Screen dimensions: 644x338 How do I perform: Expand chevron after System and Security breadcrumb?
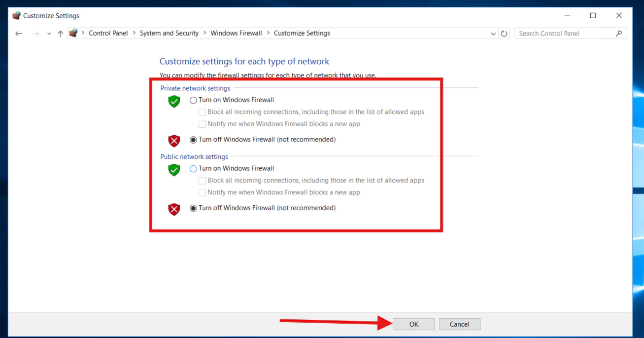coord(204,33)
